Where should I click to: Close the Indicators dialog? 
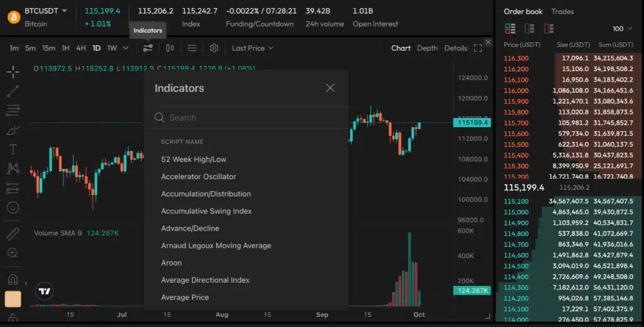click(330, 88)
